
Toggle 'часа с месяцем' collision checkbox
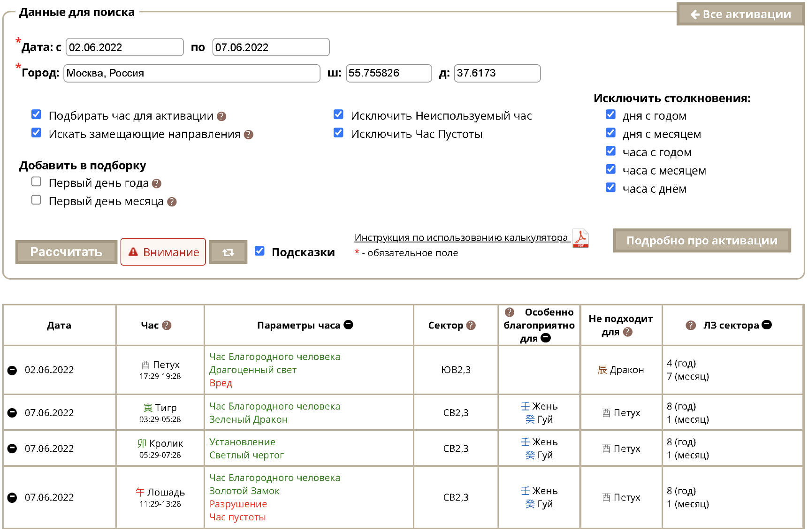610,169
